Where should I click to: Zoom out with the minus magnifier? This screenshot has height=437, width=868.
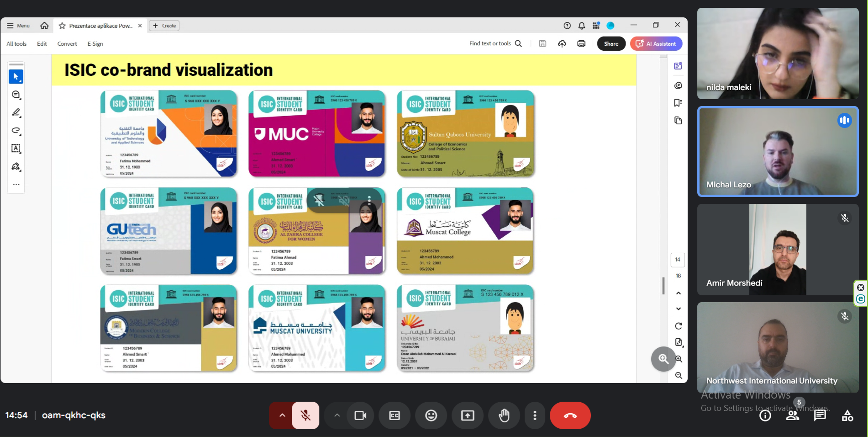point(679,376)
